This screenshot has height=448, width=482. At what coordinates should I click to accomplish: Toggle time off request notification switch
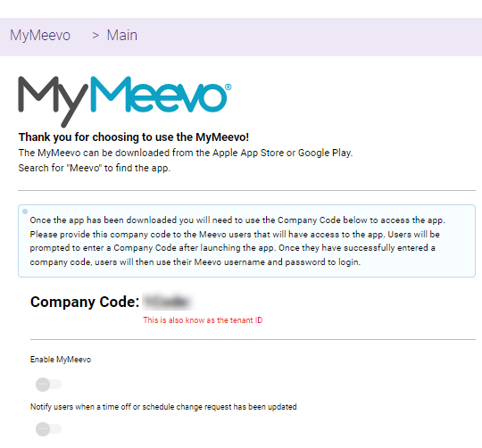pos(48,429)
